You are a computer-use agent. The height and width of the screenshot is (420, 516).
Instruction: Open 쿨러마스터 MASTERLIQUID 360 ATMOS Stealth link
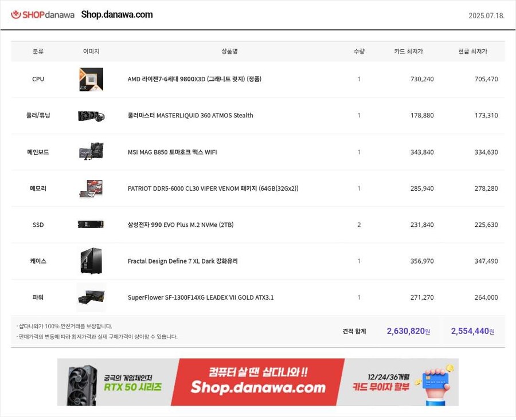[190, 115]
